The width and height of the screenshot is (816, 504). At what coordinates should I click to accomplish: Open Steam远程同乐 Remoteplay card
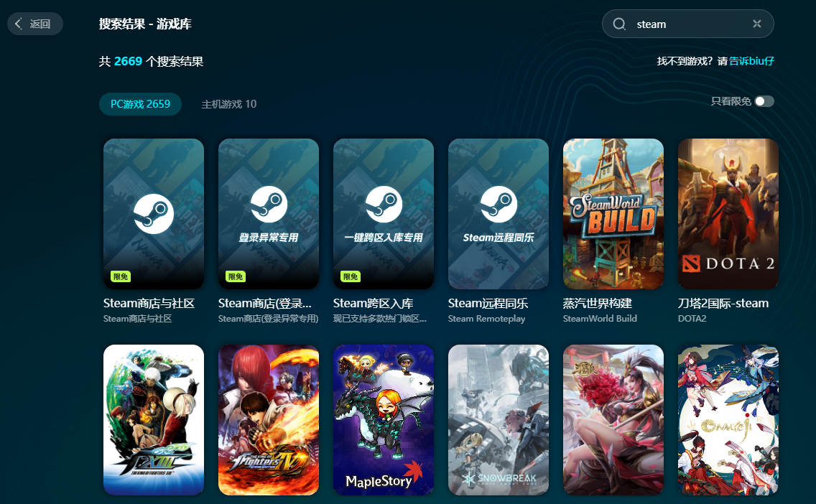coord(499,213)
